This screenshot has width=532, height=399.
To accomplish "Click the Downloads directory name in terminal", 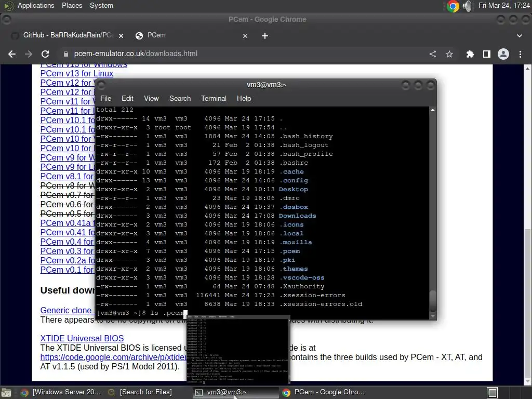I will click(x=297, y=216).
